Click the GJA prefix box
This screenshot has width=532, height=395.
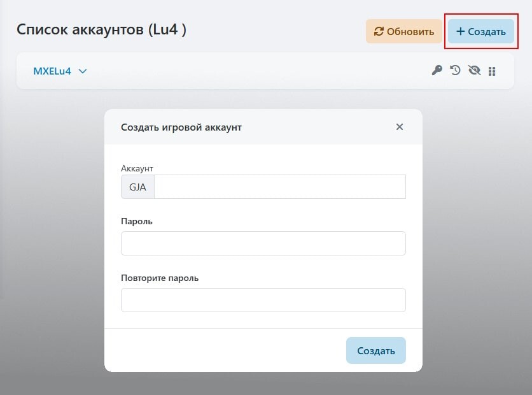pyautogui.click(x=137, y=187)
